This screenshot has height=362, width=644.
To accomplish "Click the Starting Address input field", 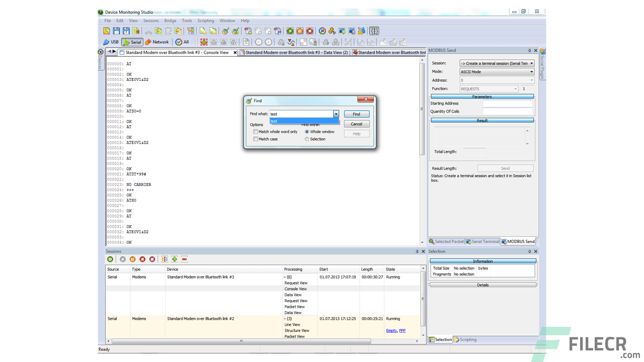I will 508,104.
